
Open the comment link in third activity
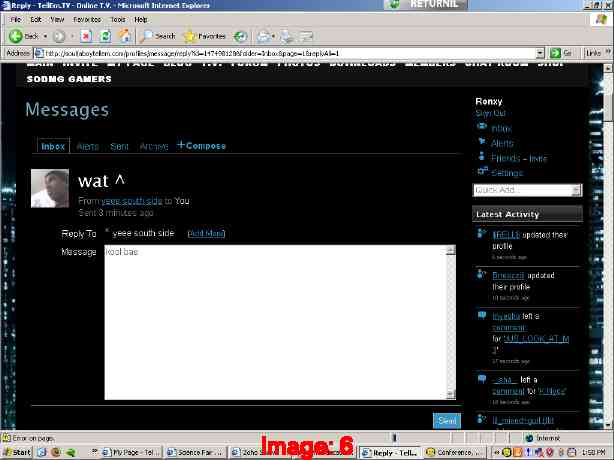509,327
